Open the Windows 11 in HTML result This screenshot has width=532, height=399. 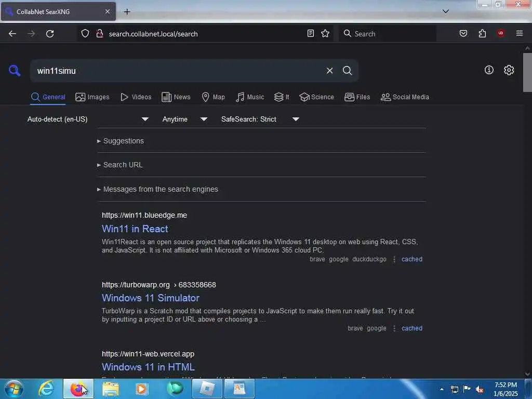pos(148,367)
